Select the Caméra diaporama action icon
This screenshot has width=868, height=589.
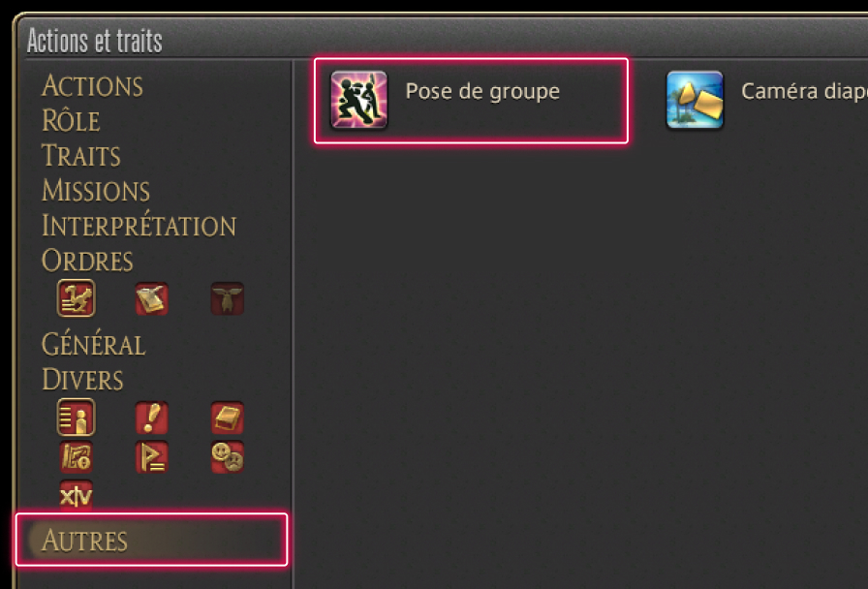click(x=695, y=100)
